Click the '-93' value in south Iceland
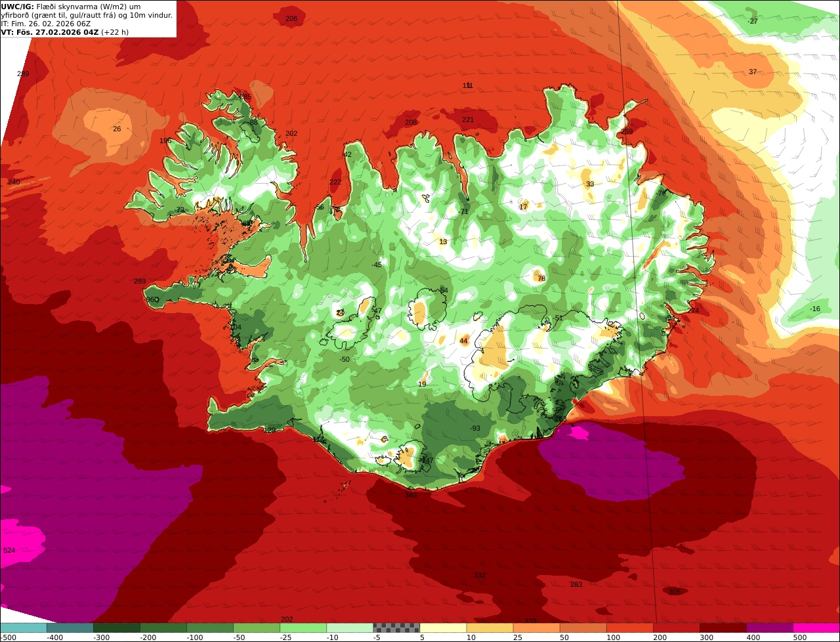Image resolution: width=840 pixels, height=642 pixels. pyautogui.click(x=475, y=428)
